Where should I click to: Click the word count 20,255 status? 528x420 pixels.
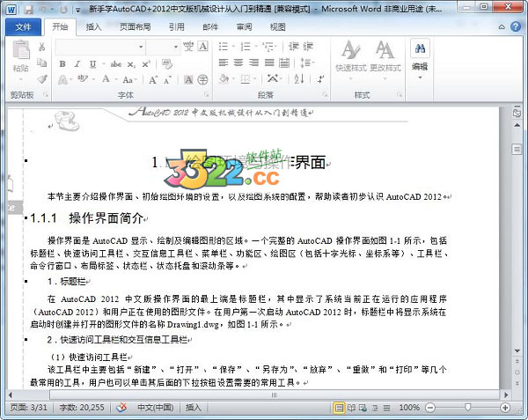82,408
